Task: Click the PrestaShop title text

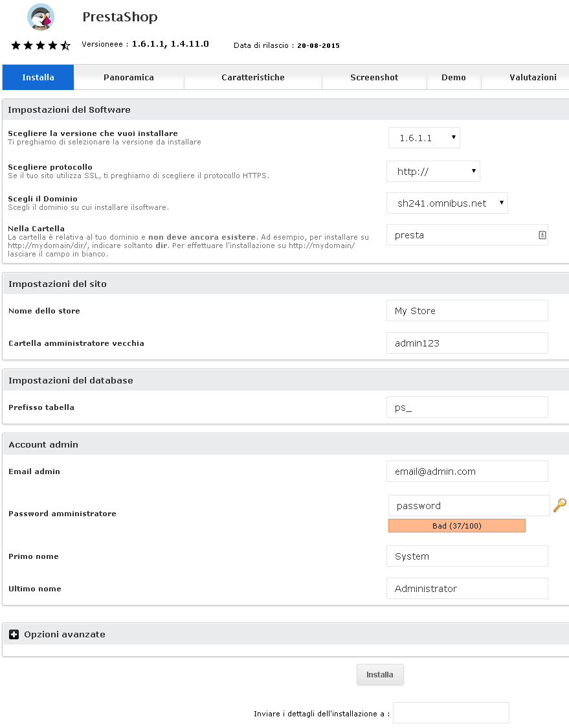Action: [120, 17]
